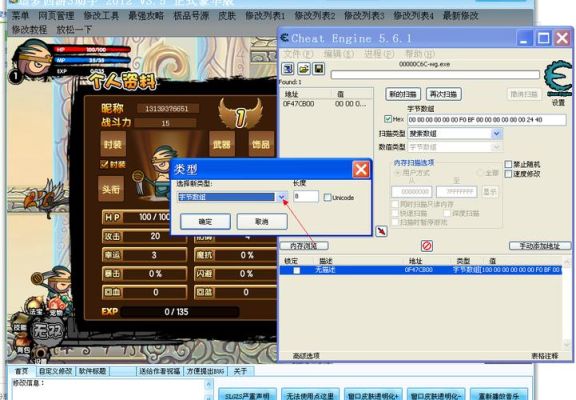Close the 类型 dialog with the red X

361,169
